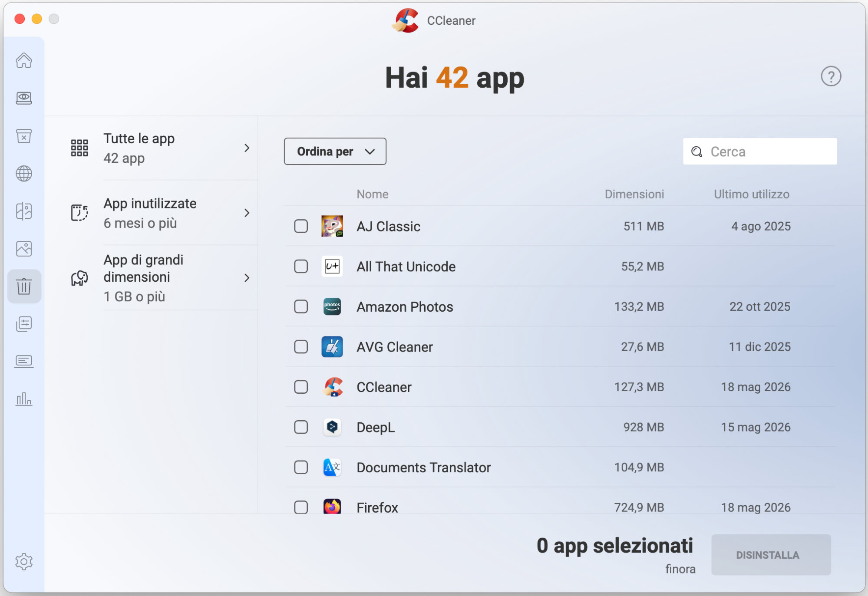The width and height of the screenshot is (868, 596).
Task: Click the Documents Translator app icon
Action: (332, 468)
